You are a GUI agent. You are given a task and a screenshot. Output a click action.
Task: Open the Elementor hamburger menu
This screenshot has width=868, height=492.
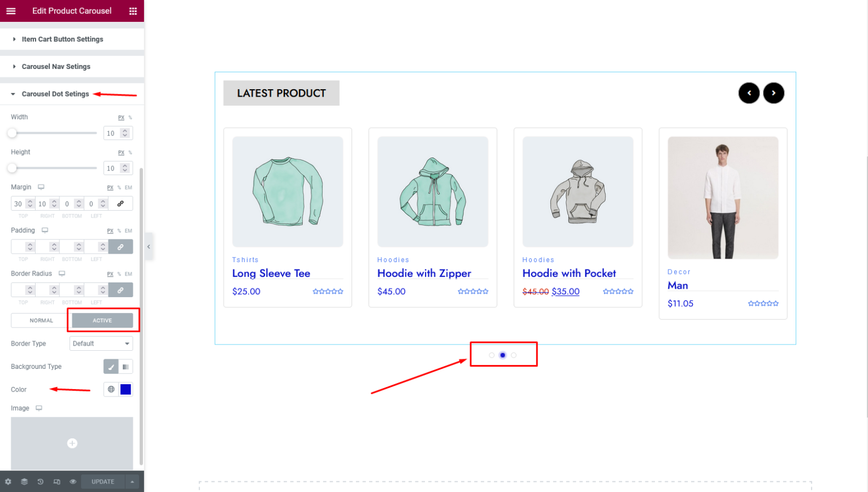pyautogui.click(x=11, y=10)
